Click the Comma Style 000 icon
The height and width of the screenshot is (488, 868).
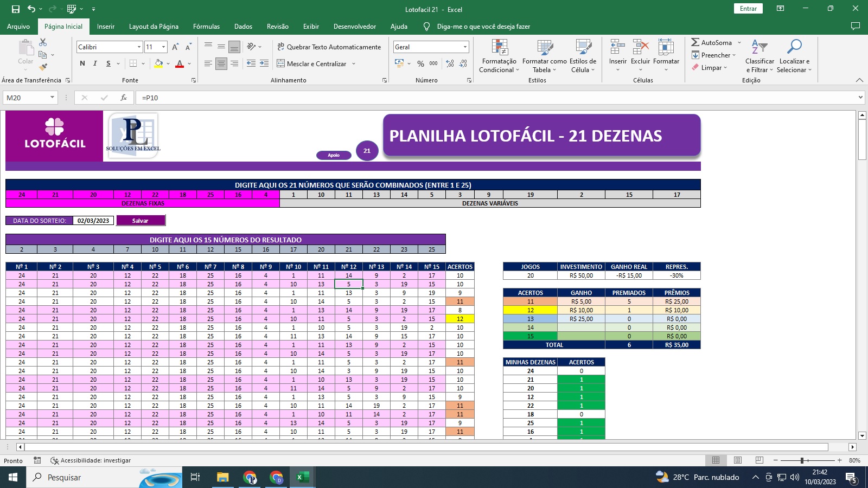tap(433, 63)
